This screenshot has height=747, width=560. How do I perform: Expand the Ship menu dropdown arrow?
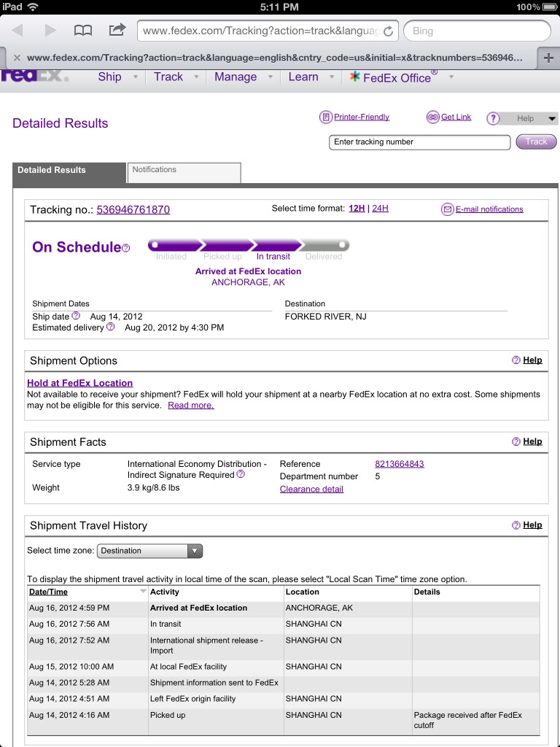point(136,77)
